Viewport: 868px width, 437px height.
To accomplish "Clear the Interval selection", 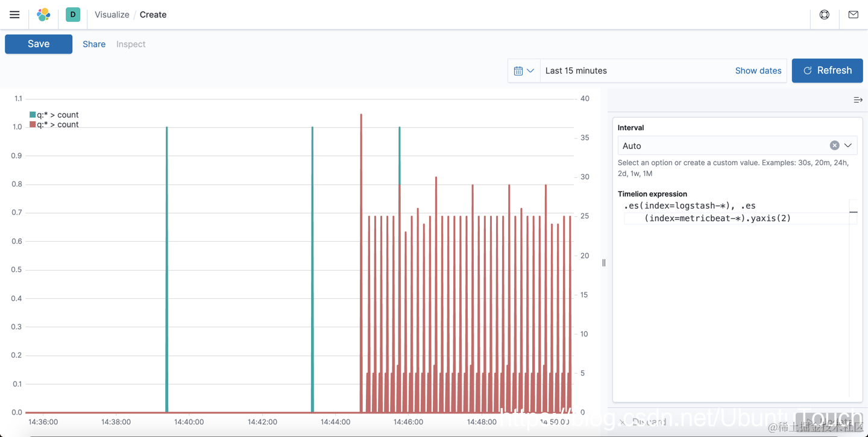I will (834, 145).
